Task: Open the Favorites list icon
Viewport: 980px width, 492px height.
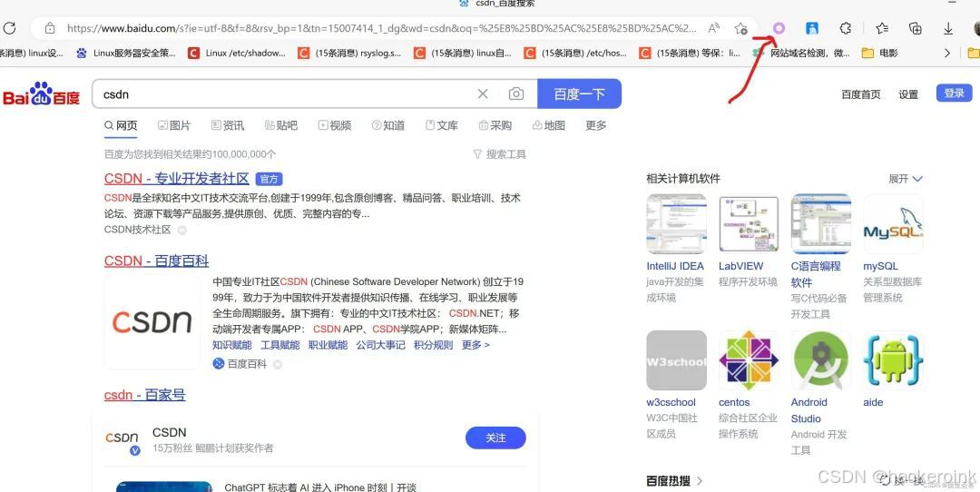Action: [882, 28]
